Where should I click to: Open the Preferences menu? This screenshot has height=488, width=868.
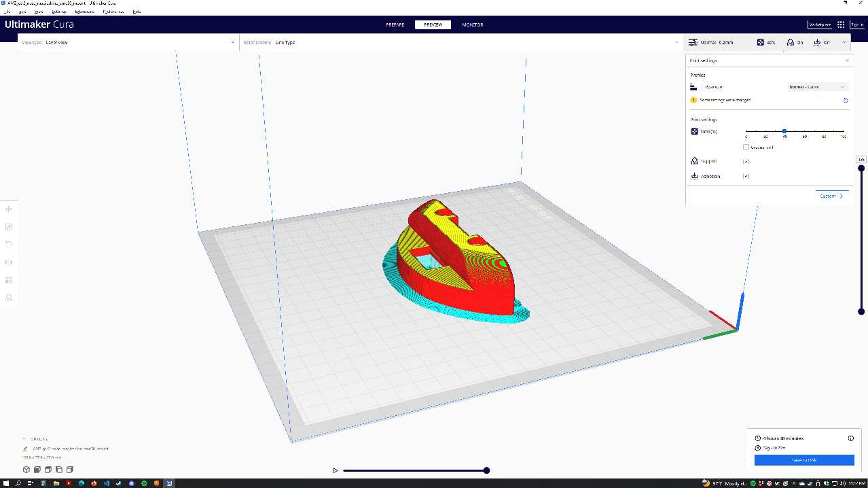[113, 12]
